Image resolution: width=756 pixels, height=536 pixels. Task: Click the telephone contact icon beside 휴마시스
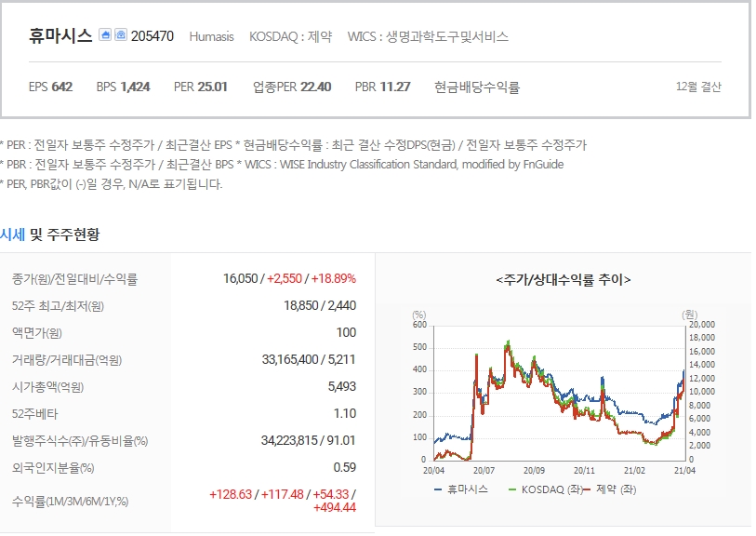click(x=121, y=34)
